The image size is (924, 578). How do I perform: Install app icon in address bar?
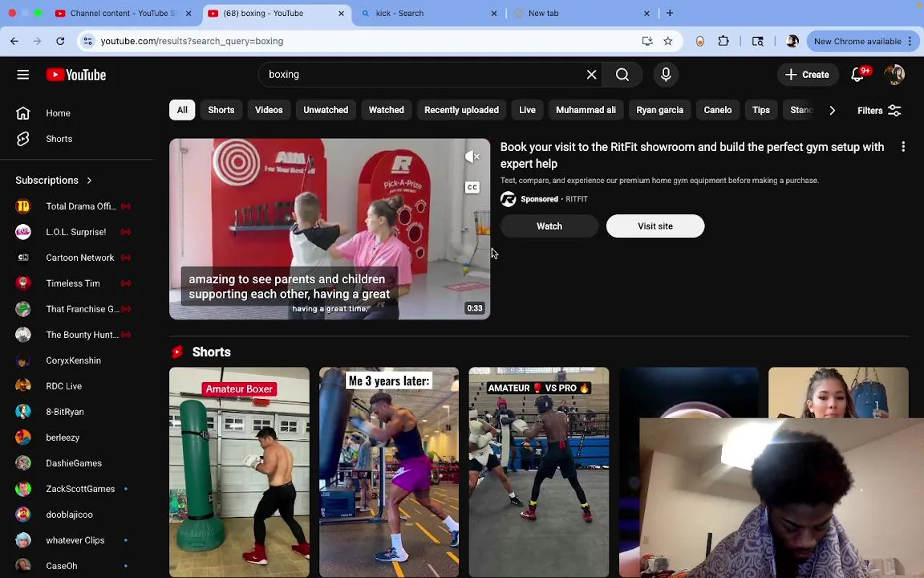(x=647, y=41)
